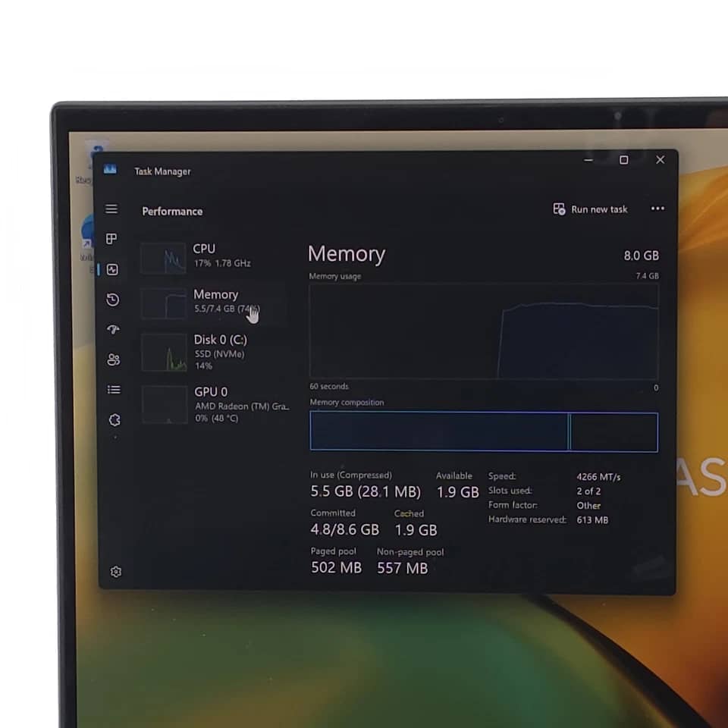Open the App history page icon
Screen dimensions: 728x728
[x=112, y=300]
